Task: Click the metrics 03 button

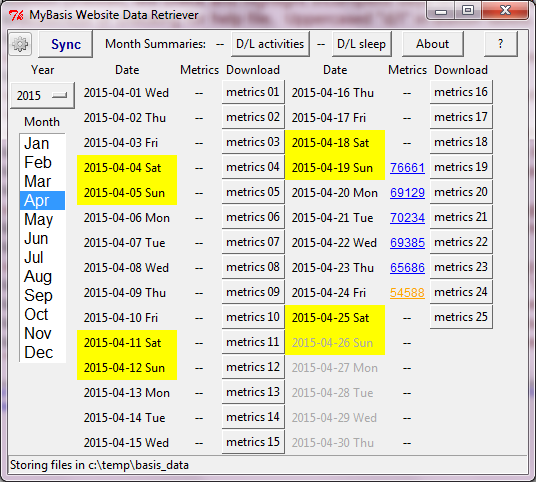Action: (253, 142)
